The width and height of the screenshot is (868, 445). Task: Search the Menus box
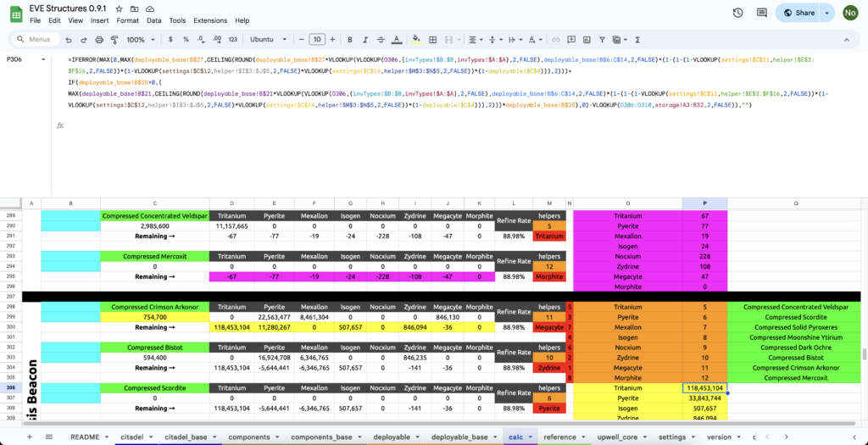tap(36, 40)
